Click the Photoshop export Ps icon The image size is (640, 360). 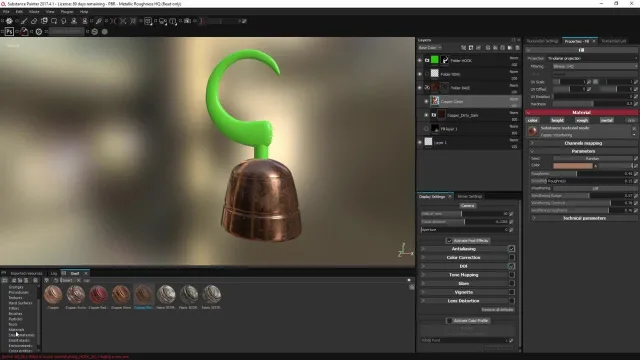9,31
